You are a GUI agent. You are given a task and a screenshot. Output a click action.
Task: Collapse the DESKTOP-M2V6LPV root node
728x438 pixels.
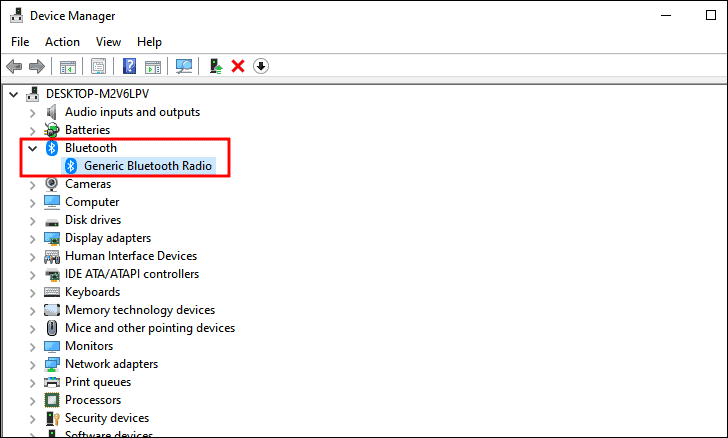13,95
